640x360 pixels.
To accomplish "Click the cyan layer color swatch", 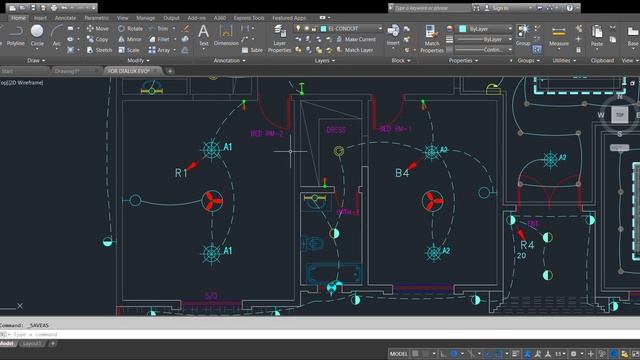I will tap(324, 29).
